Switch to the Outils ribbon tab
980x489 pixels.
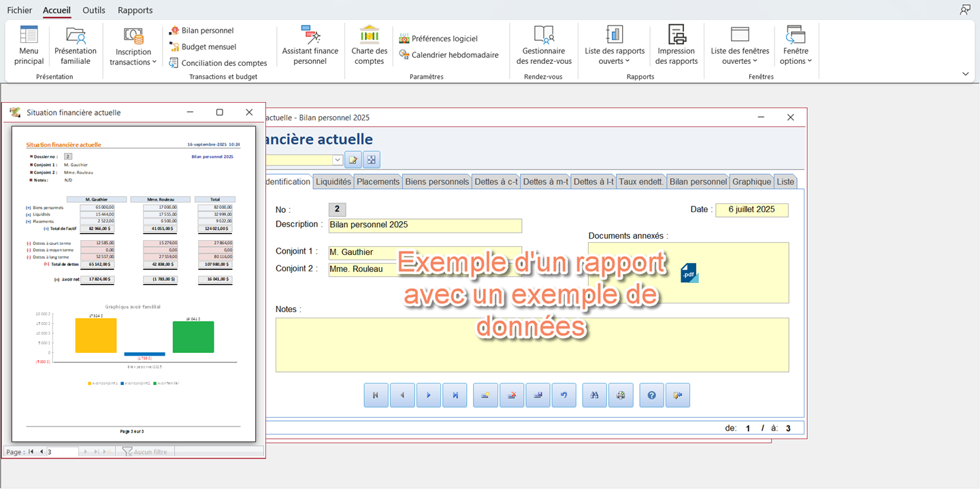click(94, 10)
